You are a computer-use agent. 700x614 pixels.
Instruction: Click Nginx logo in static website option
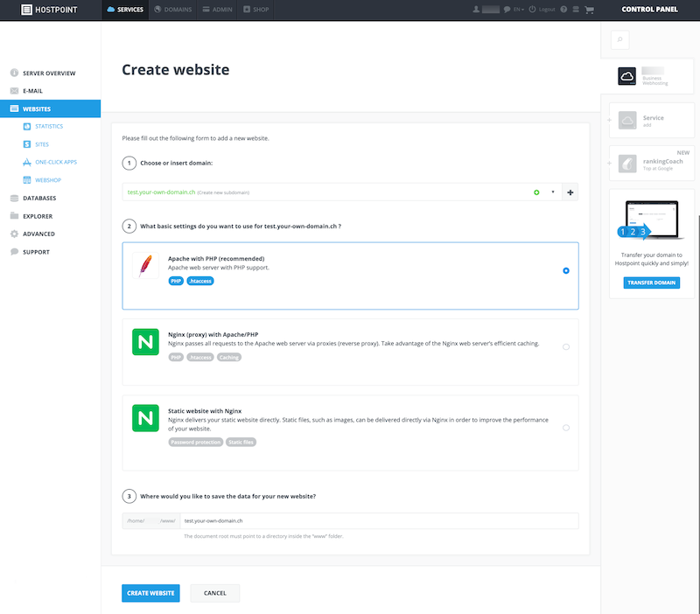145,418
